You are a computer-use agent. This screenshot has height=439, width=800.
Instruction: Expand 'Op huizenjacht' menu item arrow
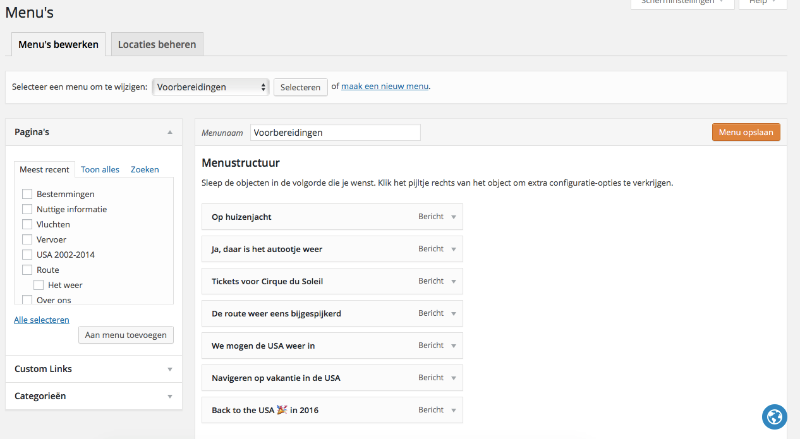[453, 217]
